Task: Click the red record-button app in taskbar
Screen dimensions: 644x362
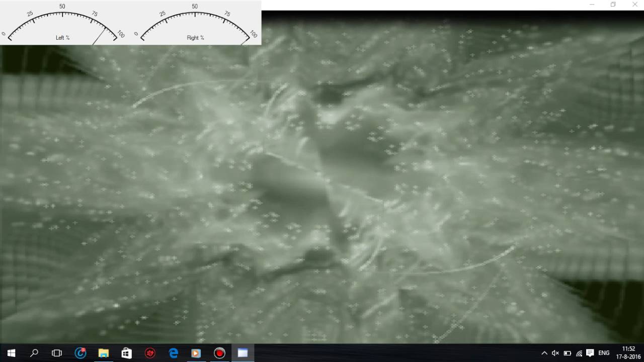Action: (219, 353)
